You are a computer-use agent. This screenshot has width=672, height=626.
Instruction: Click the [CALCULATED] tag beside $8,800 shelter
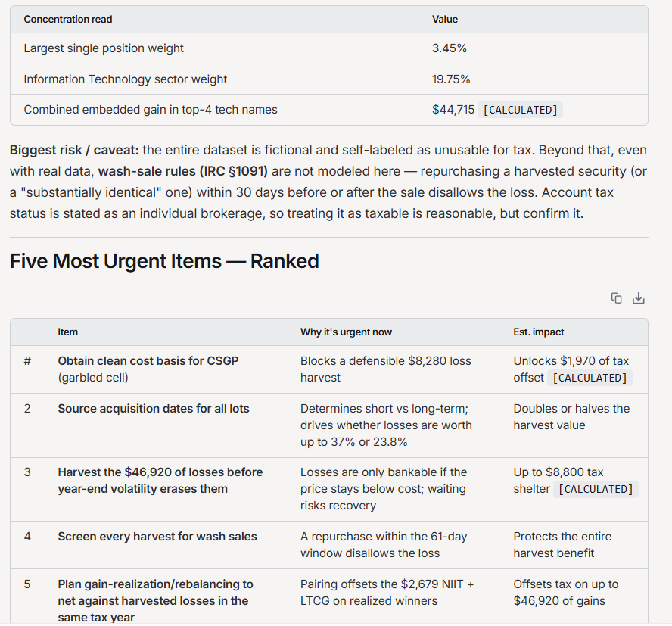(x=596, y=489)
